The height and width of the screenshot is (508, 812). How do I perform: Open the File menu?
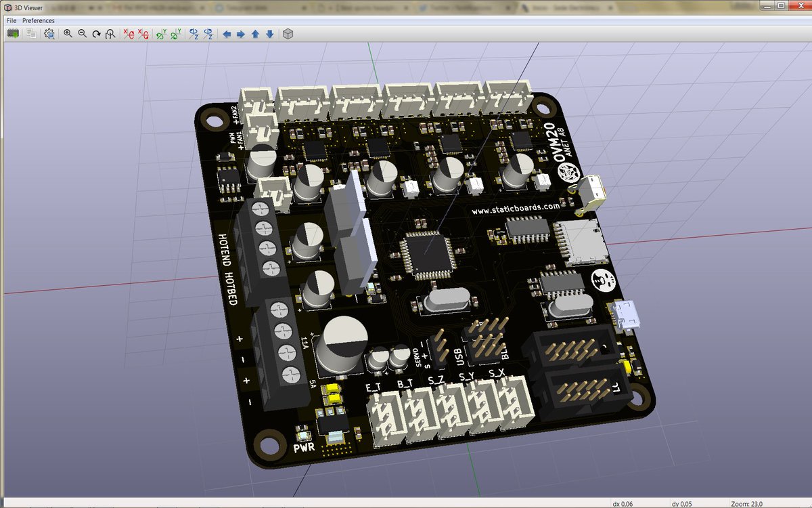click(12, 21)
